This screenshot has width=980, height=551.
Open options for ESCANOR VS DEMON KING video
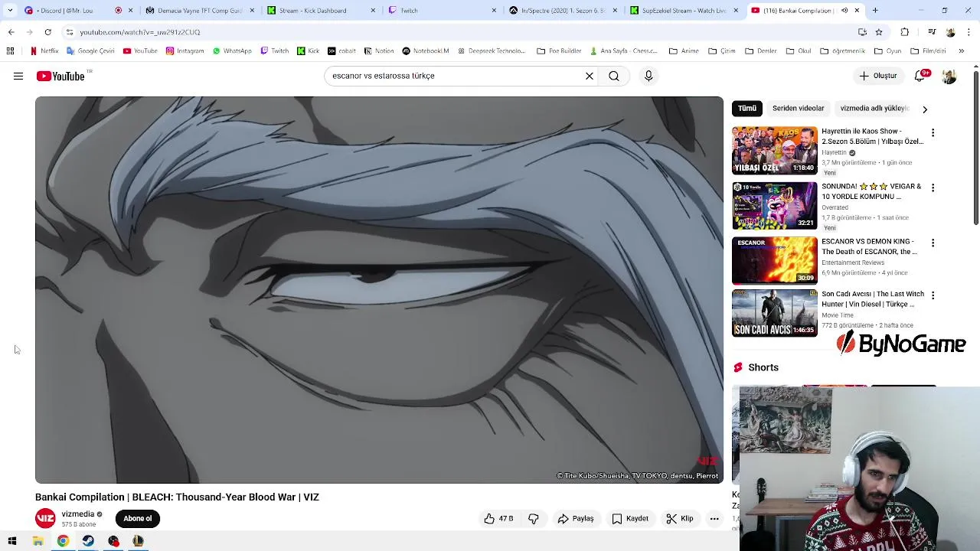[933, 243]
